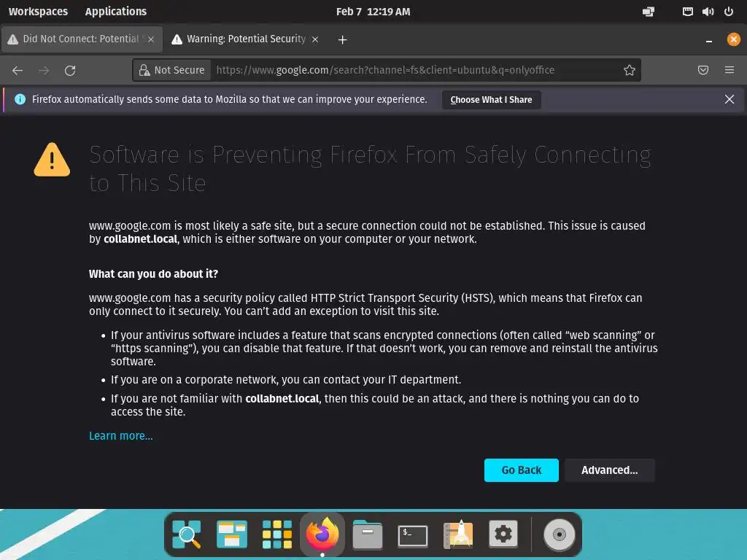The height and width of the screenshot is (560, 747).
Task: Click the Firefox icon in dock
Action: (x=322, y=534)
